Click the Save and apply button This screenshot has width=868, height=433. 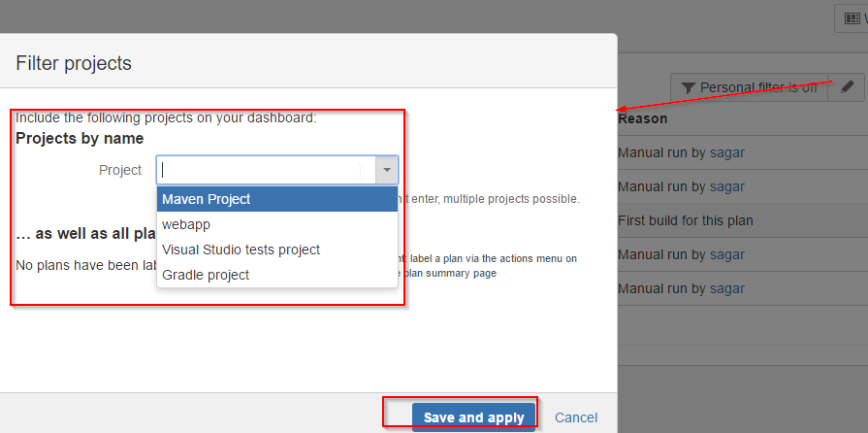[x=474, y=416]
